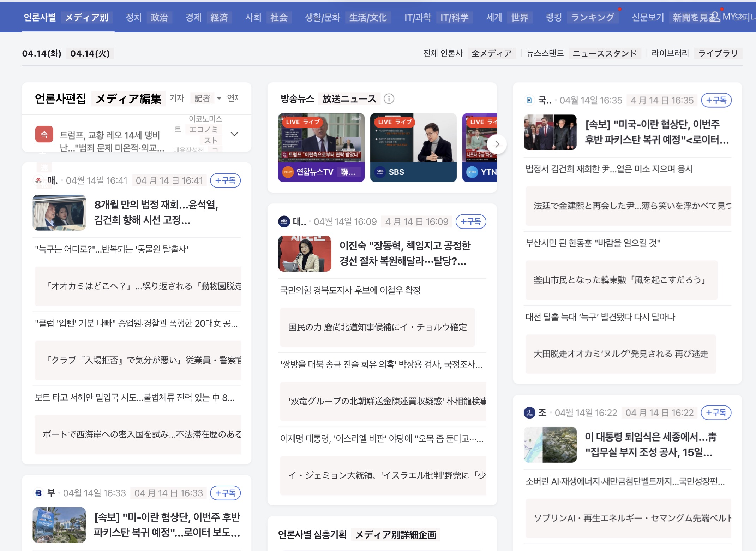This screenshot has height=551, width=756.
Task: Open the 윤석열 courtroom article thumbnail
Action: (59, 212)
